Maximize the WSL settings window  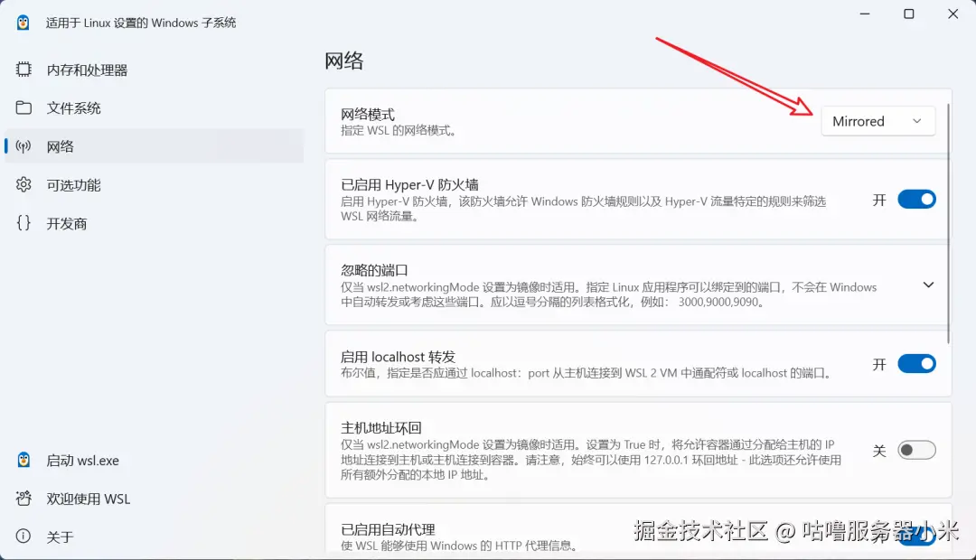click(909, 14)
